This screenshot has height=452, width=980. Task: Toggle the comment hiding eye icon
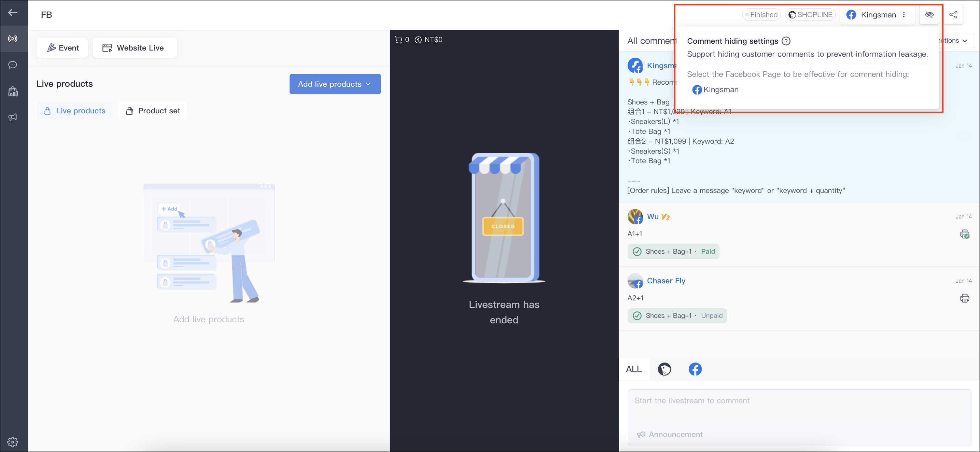click(x=929, y=14)
